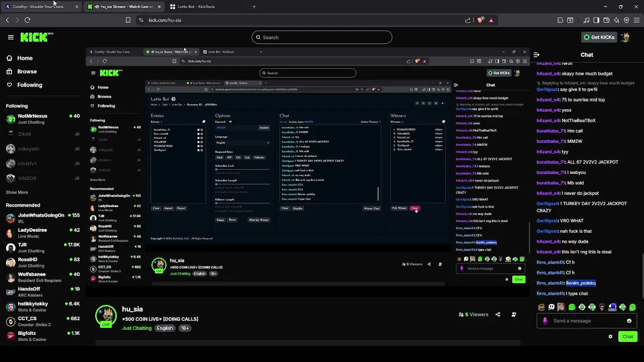644x362 pixels.
Task: Insert the sunglasses man emote
Action: 602,307
